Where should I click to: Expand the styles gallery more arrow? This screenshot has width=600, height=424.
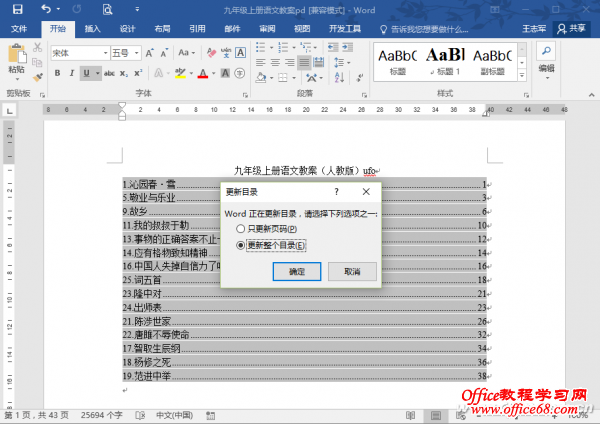click(522, 75)
